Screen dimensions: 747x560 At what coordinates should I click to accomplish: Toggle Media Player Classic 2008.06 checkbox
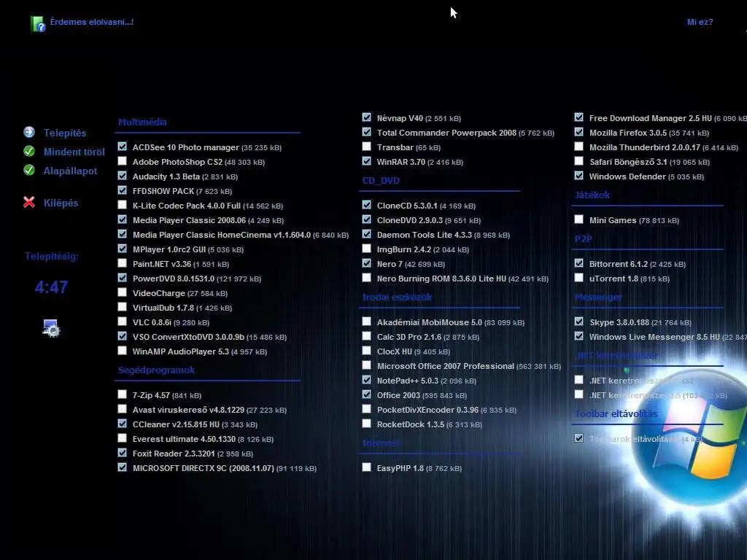pos(123,219)
